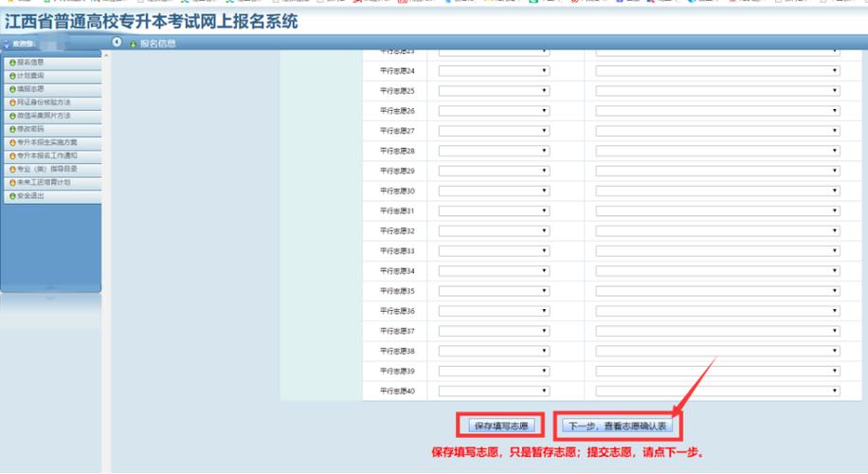Click the green icon in 报名信息 panel header
The height and width of the screenshot is (474, 868).
coord(133,45)
